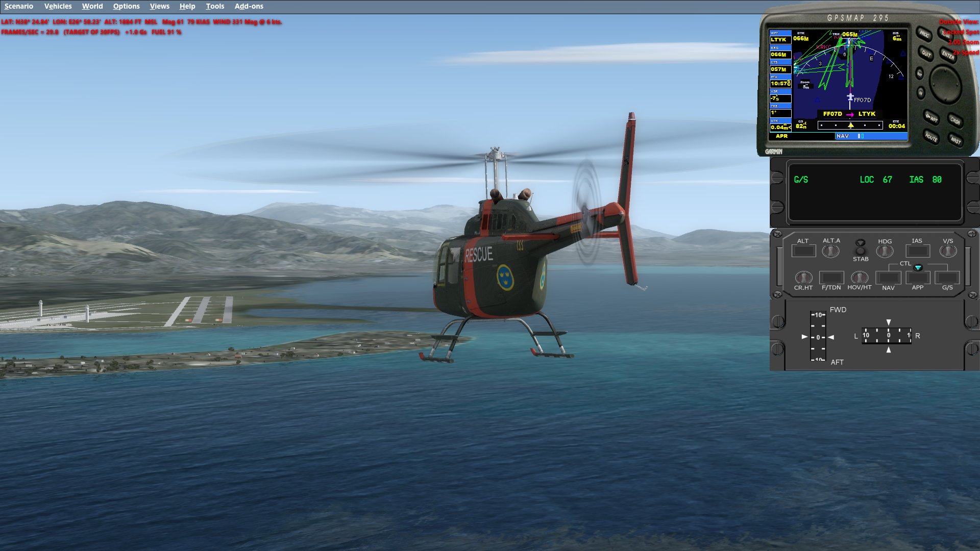Click the FWD/AFT velocity scale
Screen dimensions: 980x551
pos(818,337)
